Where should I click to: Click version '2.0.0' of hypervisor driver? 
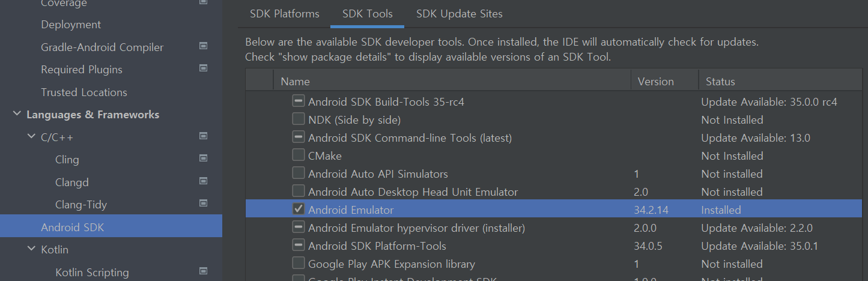click(645, 228)
